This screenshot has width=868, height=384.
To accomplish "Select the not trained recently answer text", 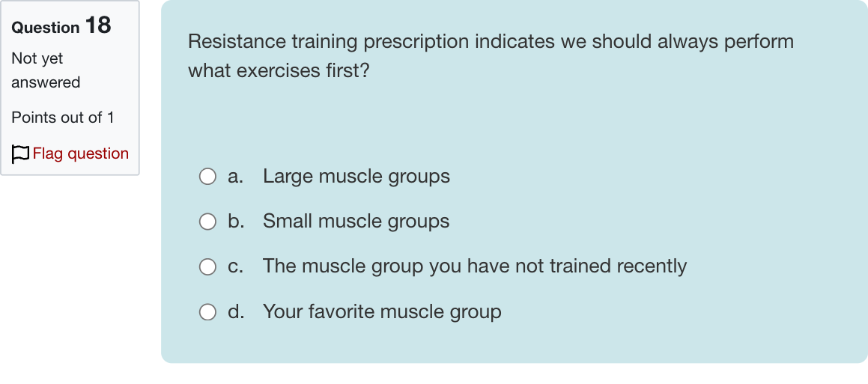I will click(474, 266).
